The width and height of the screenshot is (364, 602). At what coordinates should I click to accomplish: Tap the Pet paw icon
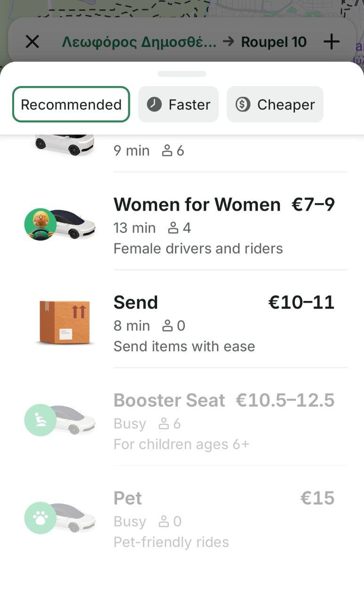point(40,518)
